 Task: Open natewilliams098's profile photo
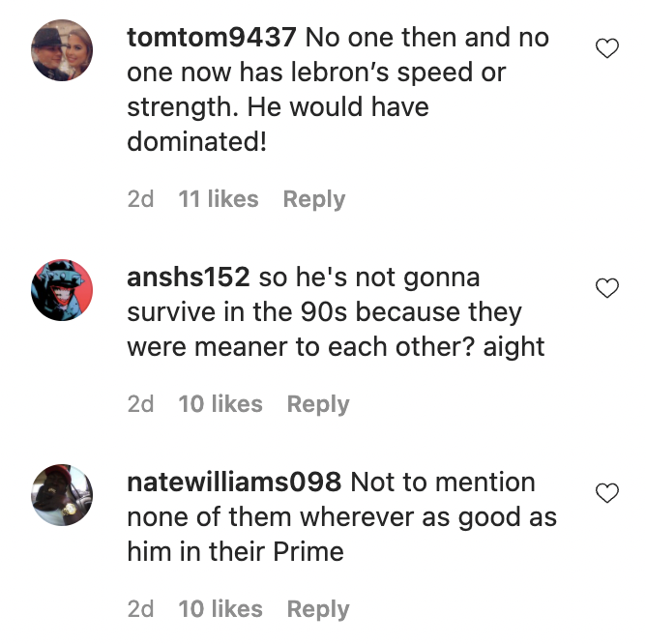coord(62,495)
